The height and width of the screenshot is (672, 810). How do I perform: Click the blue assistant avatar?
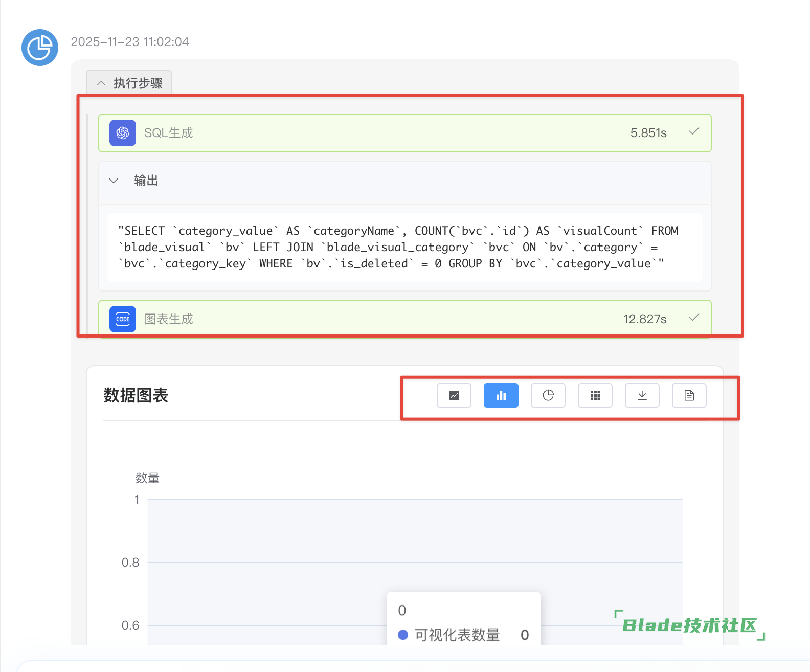coord(40,48)
